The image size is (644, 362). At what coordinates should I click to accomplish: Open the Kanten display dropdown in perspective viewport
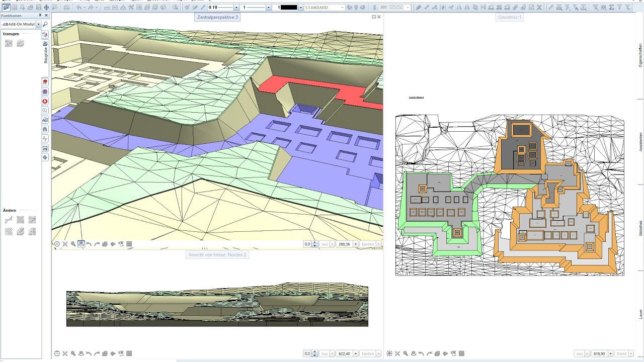(379, 244)
